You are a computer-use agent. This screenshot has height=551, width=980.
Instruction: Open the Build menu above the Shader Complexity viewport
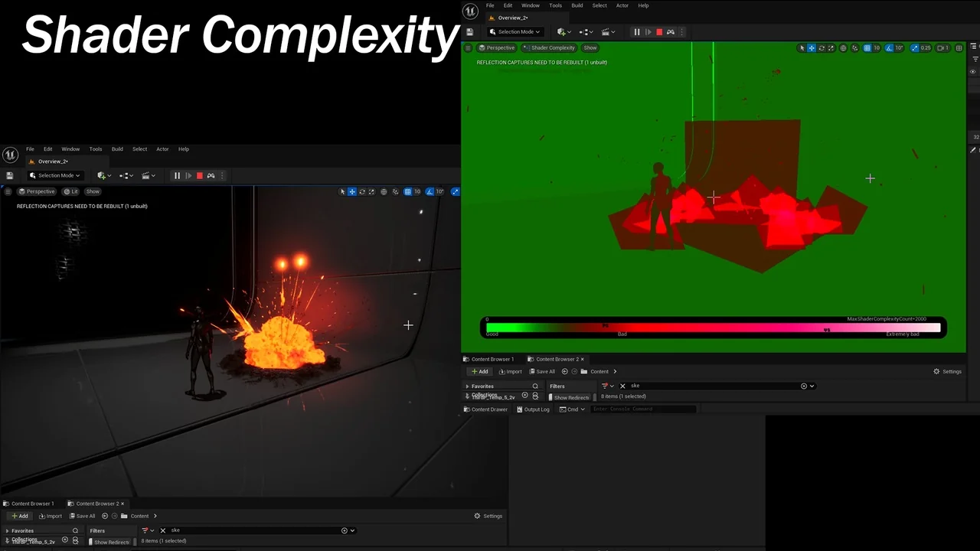[577, 5]
